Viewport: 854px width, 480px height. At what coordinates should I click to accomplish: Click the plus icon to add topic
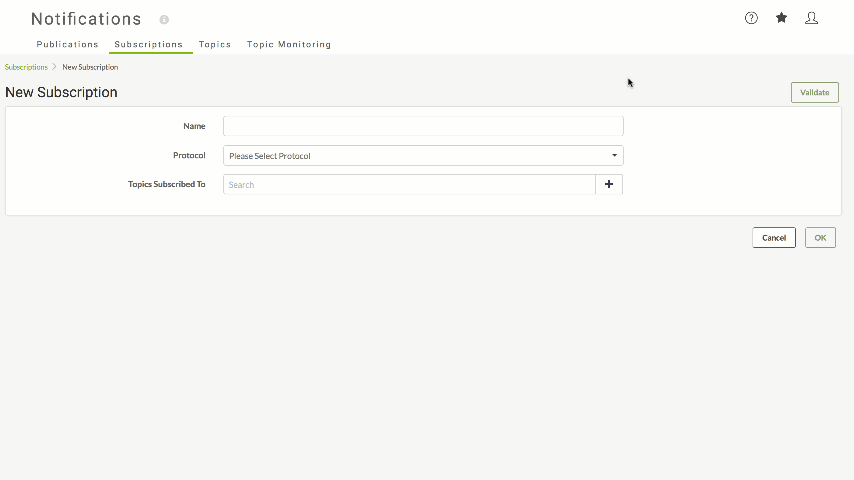coord(609,184)
